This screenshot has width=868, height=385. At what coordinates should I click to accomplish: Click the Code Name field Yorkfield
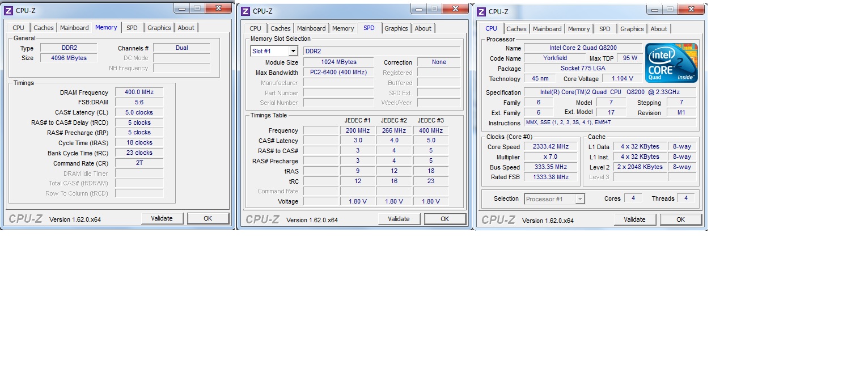click(x=555, y=58)
